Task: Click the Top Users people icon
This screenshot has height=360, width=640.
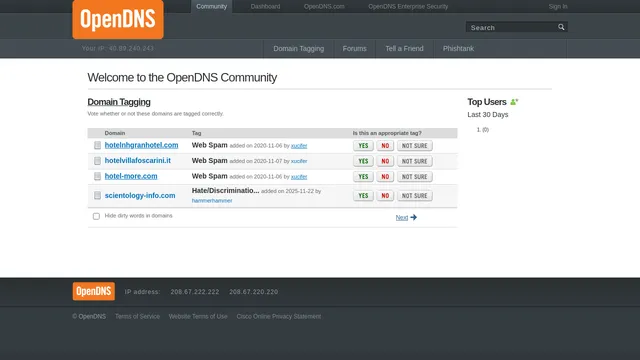Action: (514, 102)
